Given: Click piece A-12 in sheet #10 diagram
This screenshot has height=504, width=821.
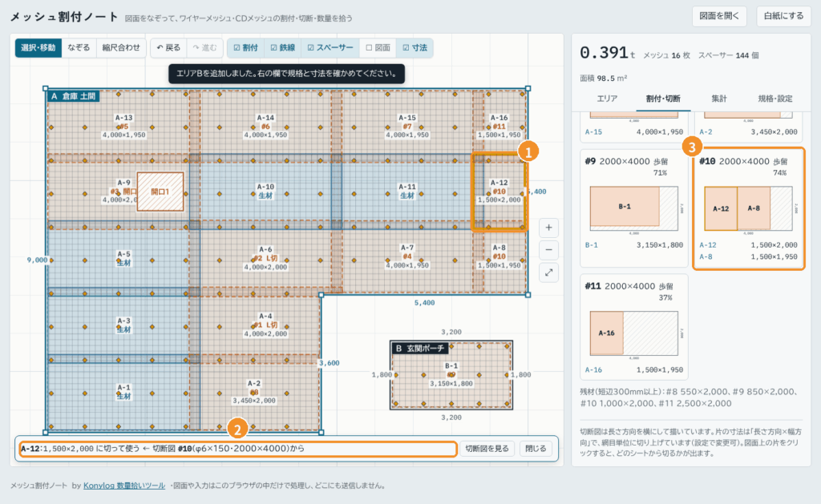Looking at the screenshot, I should coord(721,208).
